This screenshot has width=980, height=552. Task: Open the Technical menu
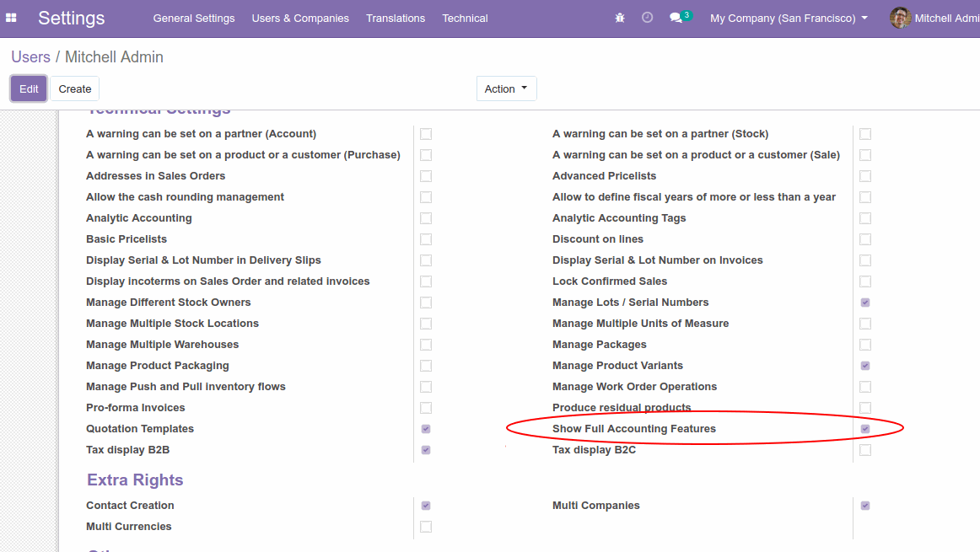click(465, 18)
